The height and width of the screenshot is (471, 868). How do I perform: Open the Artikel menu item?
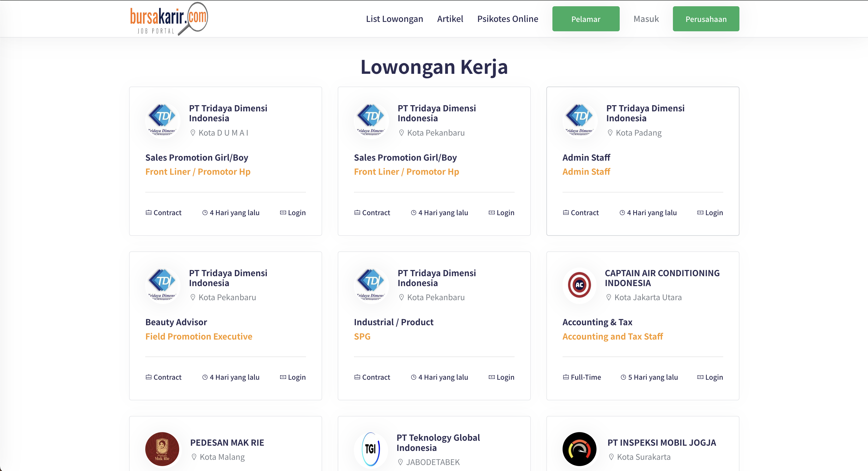click(x=450, y=19)
